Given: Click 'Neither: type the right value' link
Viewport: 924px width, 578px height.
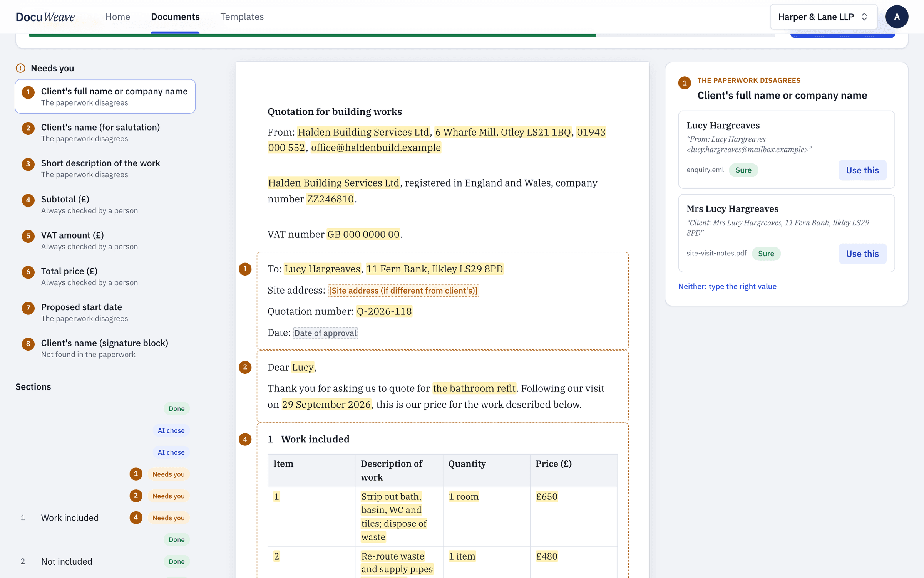Looking at the screenshot, I should [727, 286].
